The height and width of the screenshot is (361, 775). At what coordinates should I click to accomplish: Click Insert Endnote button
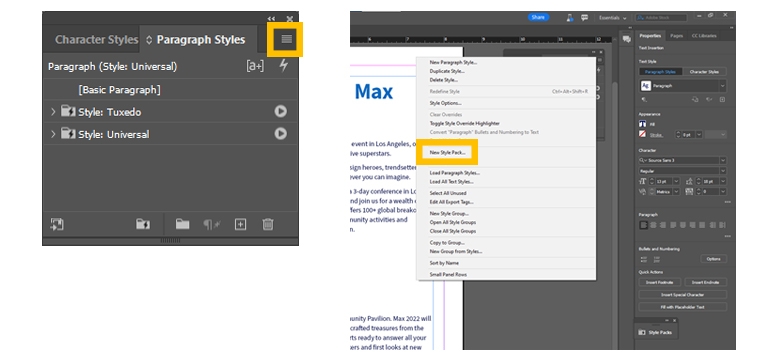(x=706, y=282)
